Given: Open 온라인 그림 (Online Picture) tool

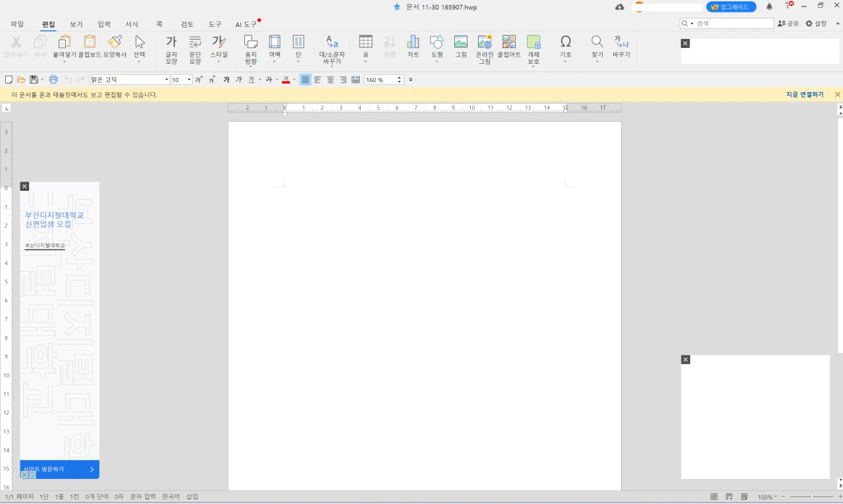Looking at the screenshot, I should [x=485, y=50].
